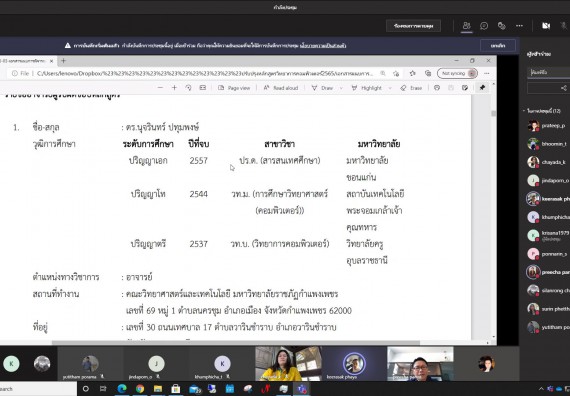
Task: Open the reactions icon in Teams toolbar
Action: [x=502, y=26]
